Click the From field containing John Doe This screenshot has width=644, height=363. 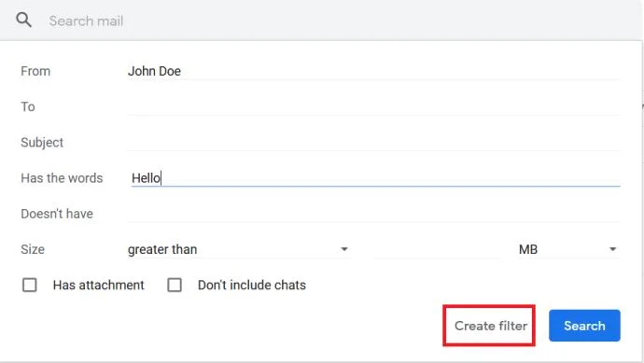coord(373,71)
